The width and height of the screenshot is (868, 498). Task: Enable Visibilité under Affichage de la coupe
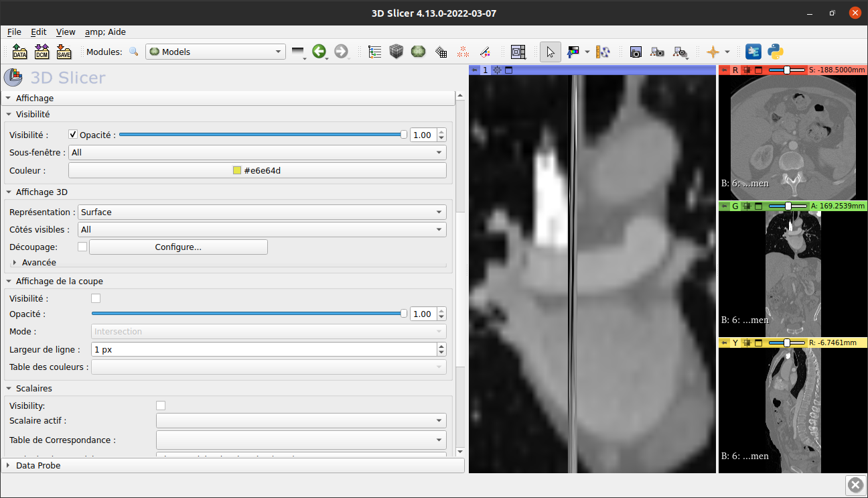pos(96,298)
